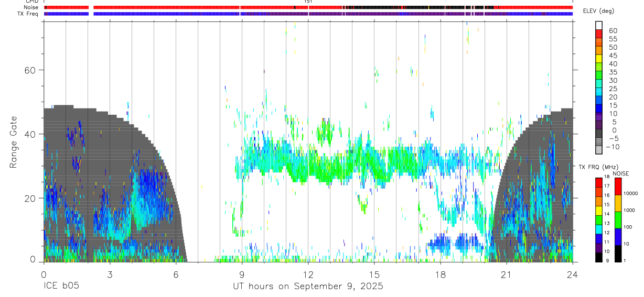
Task: Pick the black bottom segment of TX FRQ colorbar
Action: point(598,257)
